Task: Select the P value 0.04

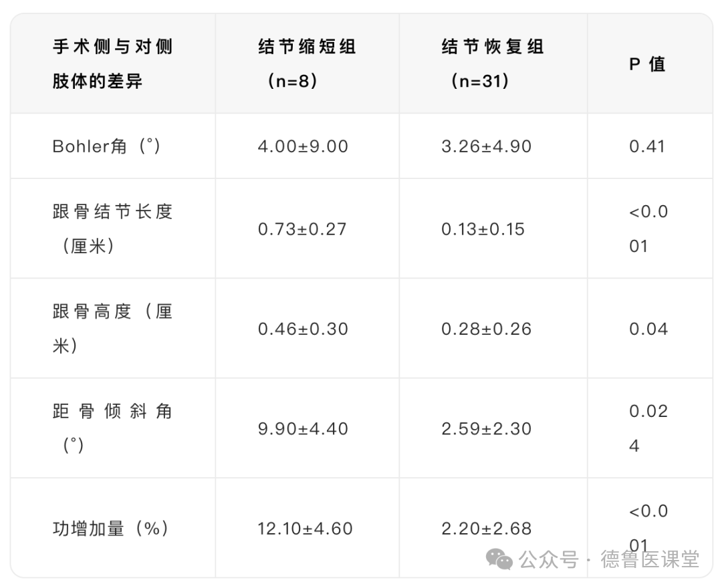Action: [648, 329]
